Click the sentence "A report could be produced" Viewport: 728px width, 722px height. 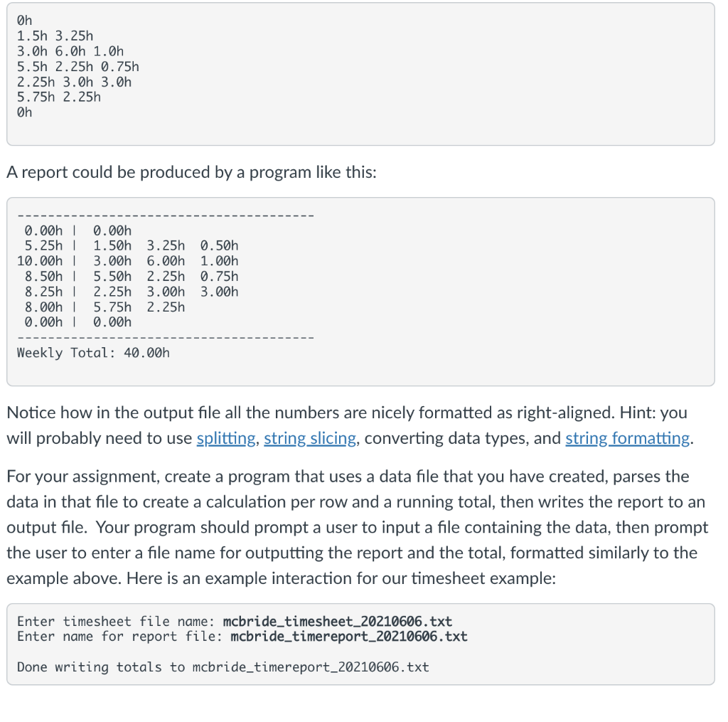pos(191,172)
